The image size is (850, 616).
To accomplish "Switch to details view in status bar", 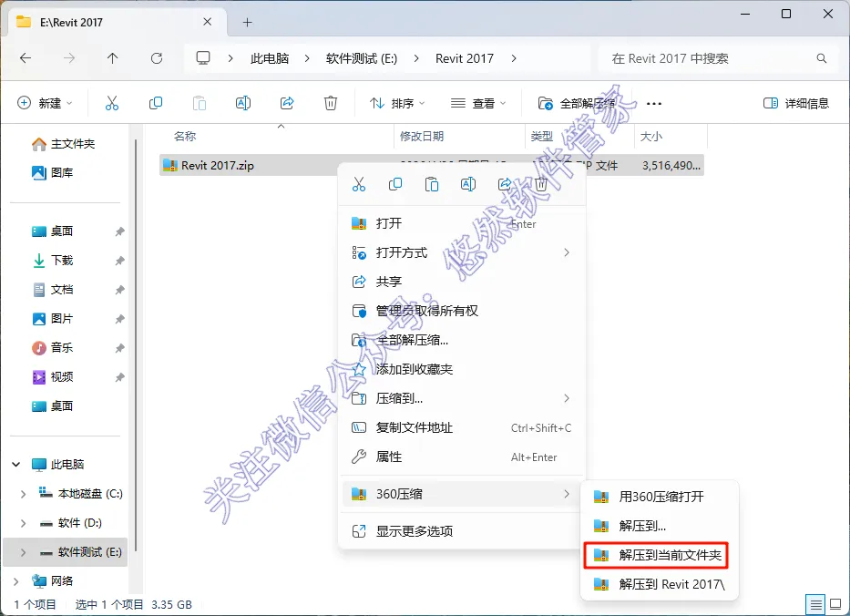I will pos(815,604).
